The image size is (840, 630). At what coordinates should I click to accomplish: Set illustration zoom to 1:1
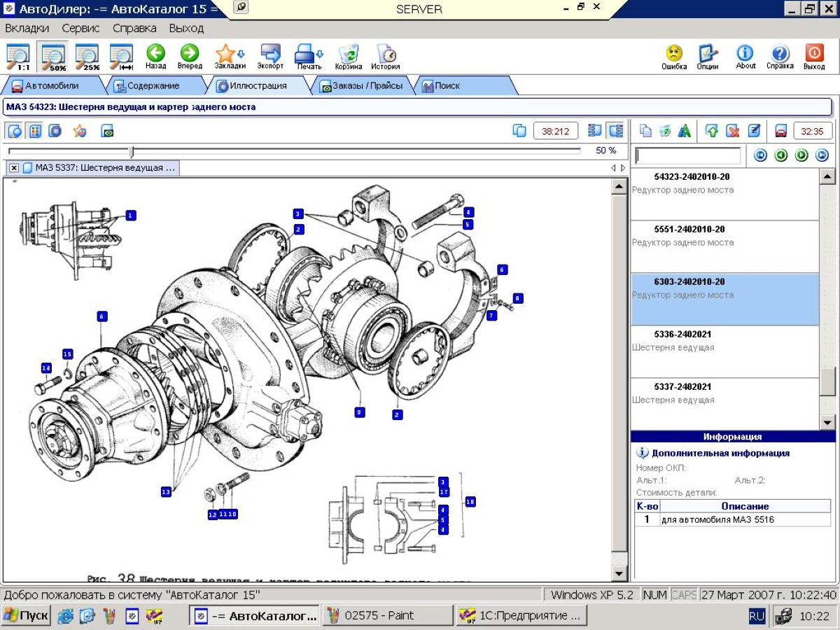[x=18, y=57]
